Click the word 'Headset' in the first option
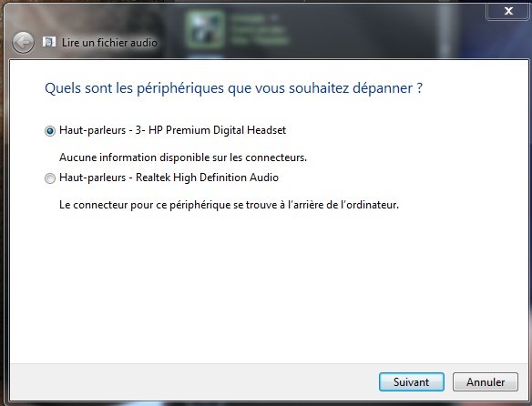 click(266, 130)
